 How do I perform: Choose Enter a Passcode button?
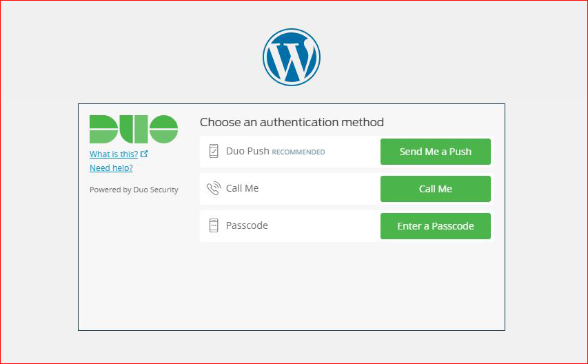tap(436, 226)
